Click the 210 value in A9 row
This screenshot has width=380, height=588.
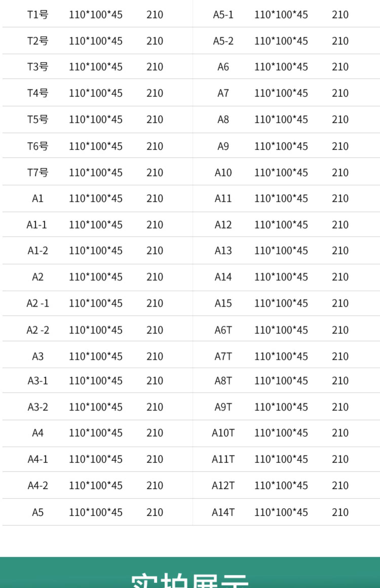click(340, 146)
